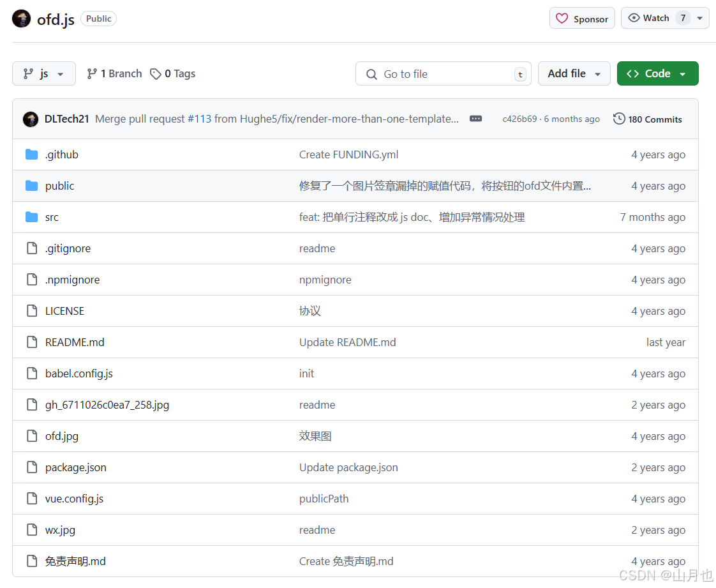Open the ofd.js repository title
716x588 pixels.
coord(56,20)
